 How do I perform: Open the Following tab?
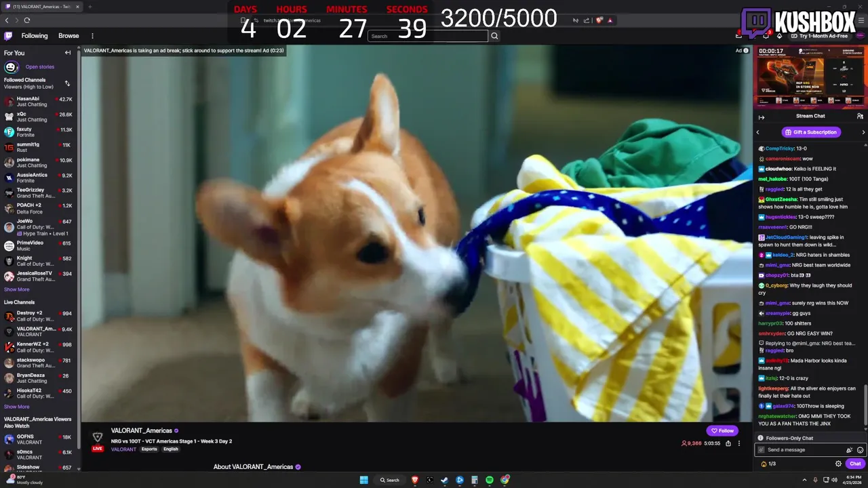(x=35, y=36)
